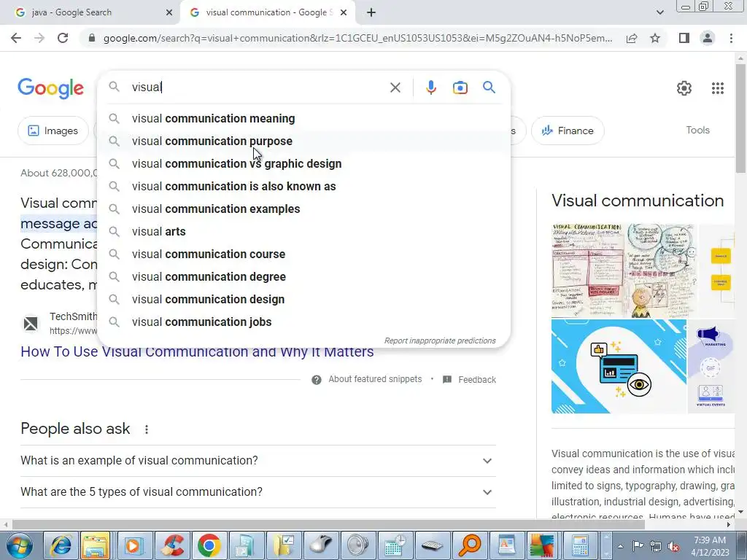Click the Feedback link under the snippet

(477, 380)
